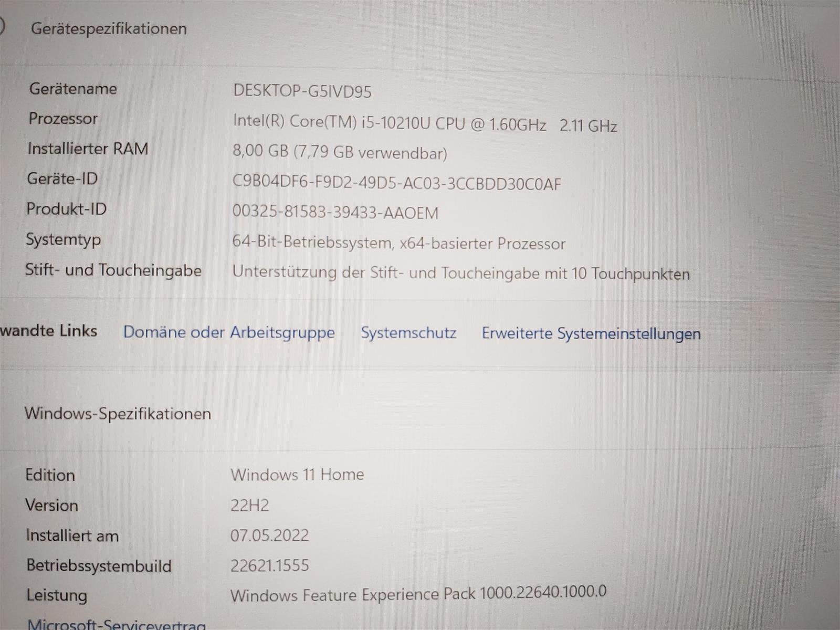Open the Systemschutz link
The height and width of the screenshot is (630, 840).
[x=408, y=333]
